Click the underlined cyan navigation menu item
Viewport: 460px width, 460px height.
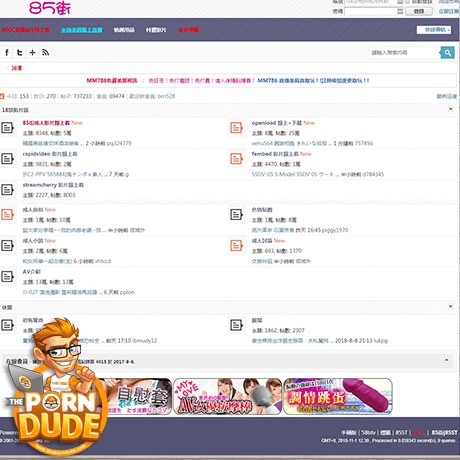tap(81, 30)
